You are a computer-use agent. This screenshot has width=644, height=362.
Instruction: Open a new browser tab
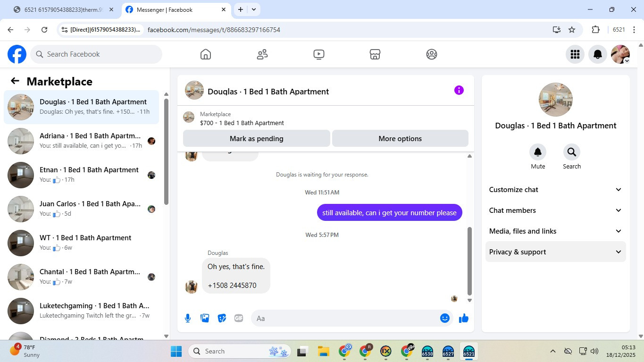click(241, 9)
